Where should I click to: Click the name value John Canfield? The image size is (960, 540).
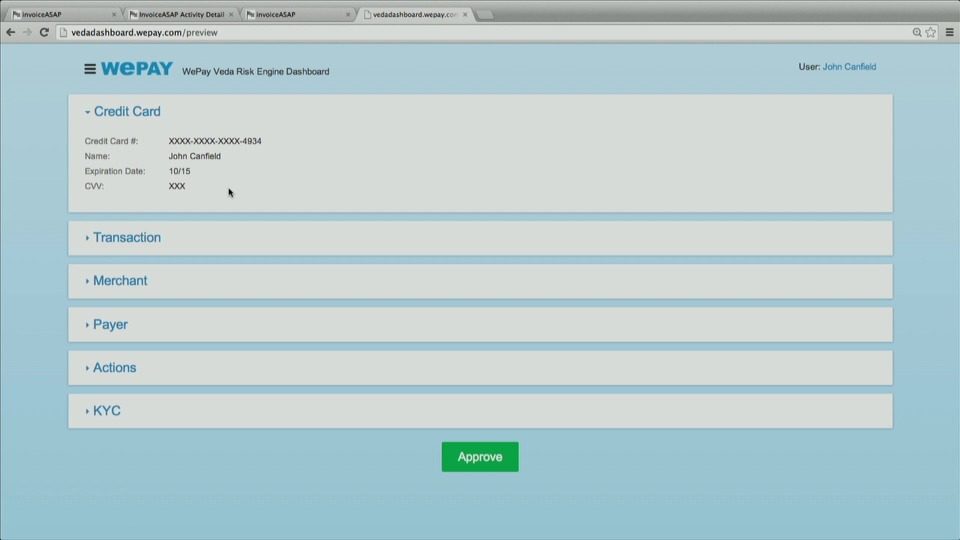(x=195, y=156)
